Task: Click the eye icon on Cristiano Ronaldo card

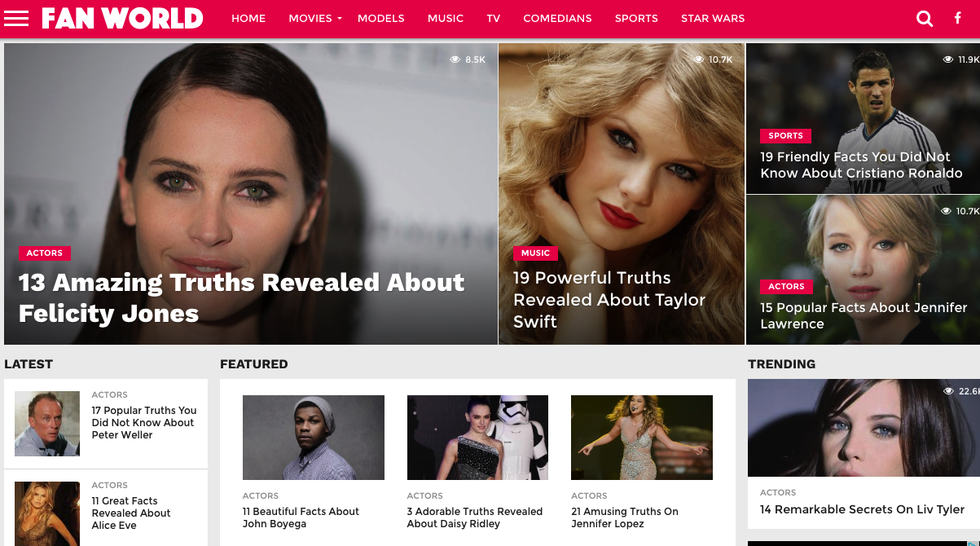Action: click(x=948, y=59)
